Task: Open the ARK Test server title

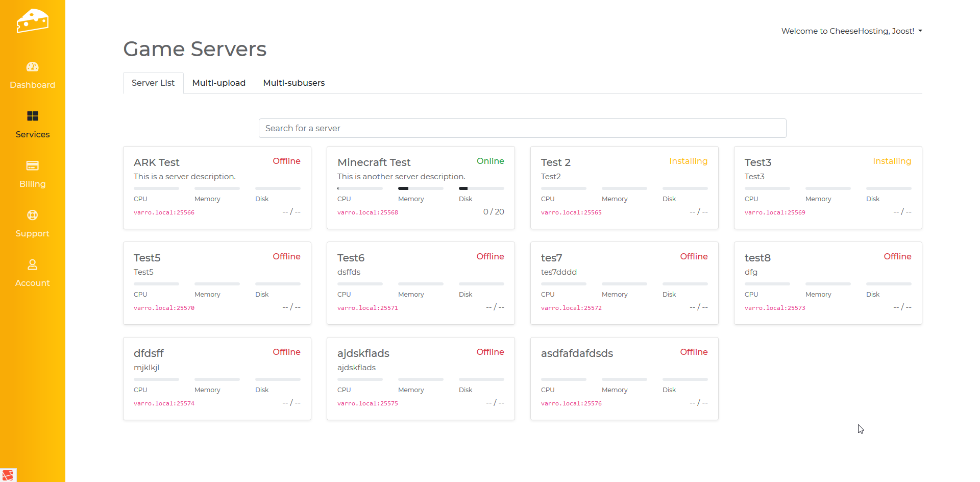Action: (x=156, y=162)
